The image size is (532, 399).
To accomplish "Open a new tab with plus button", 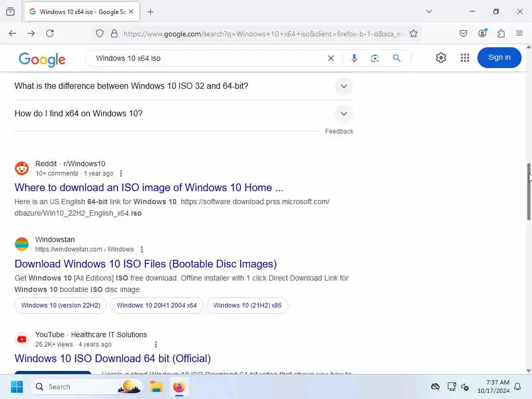I will pyautogui.click(x=150, y=12).
